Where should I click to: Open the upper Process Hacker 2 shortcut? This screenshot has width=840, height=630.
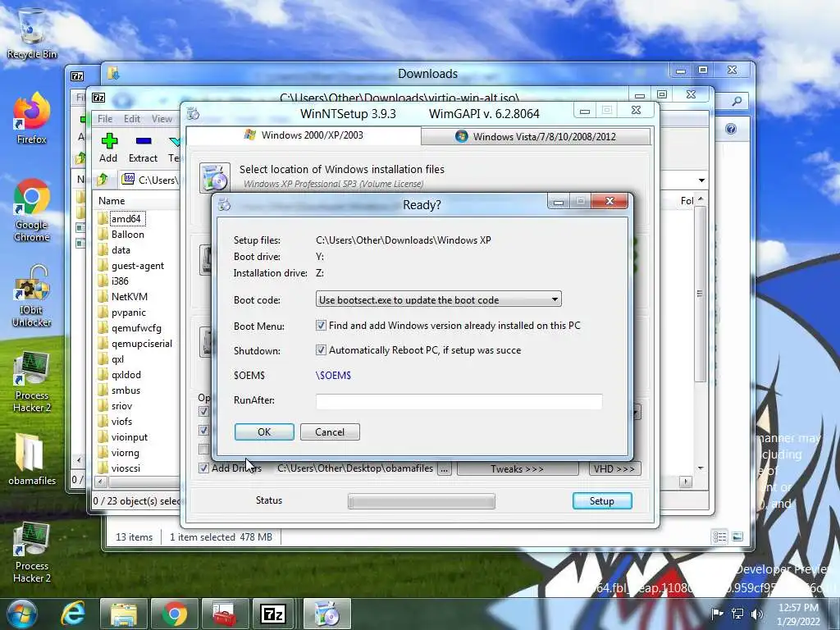pos(32,382)
